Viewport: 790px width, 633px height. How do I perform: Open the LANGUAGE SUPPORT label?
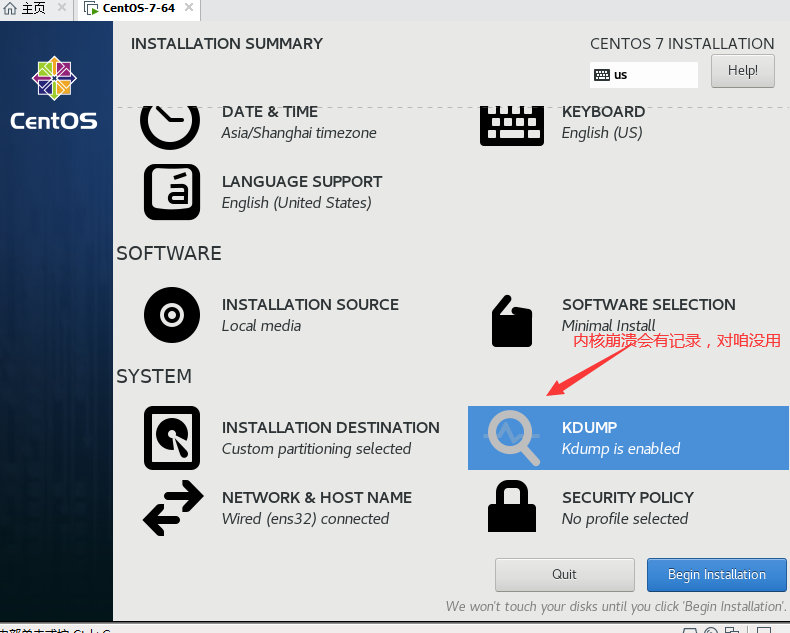(302, 181)
